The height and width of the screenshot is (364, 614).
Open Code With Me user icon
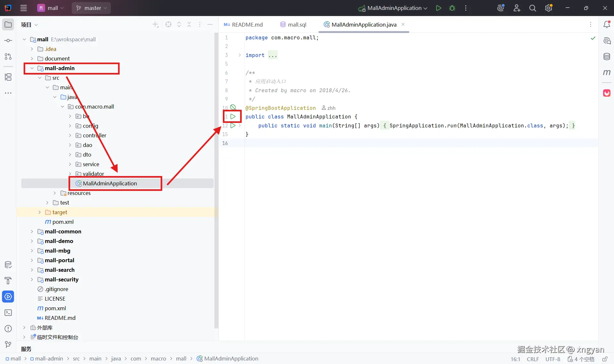tap(517, 8)
